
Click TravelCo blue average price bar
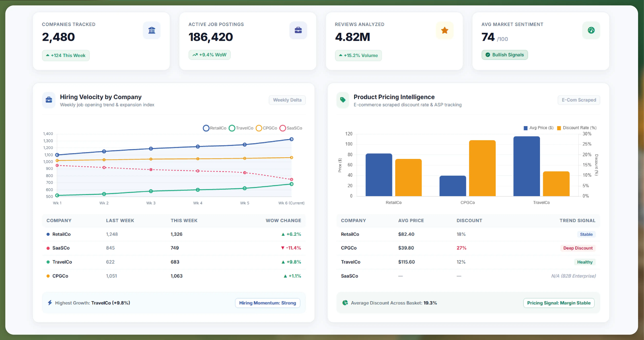click(526, 166)
